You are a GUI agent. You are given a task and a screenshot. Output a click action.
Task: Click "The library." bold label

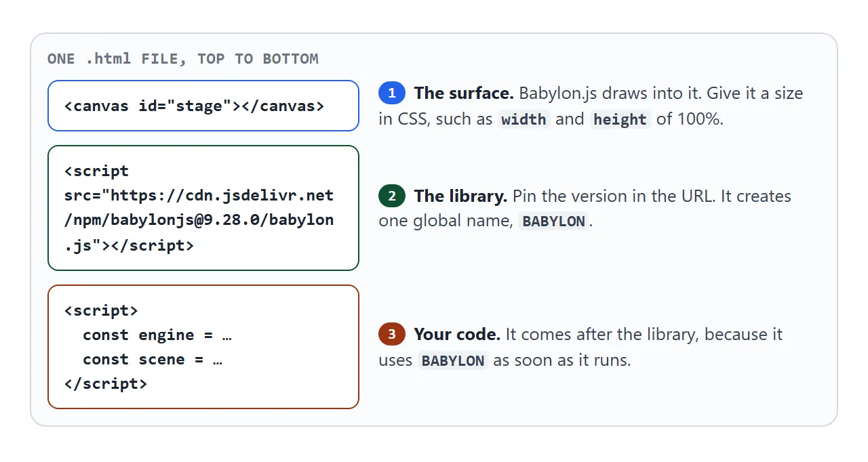click(x=460, y=196)
